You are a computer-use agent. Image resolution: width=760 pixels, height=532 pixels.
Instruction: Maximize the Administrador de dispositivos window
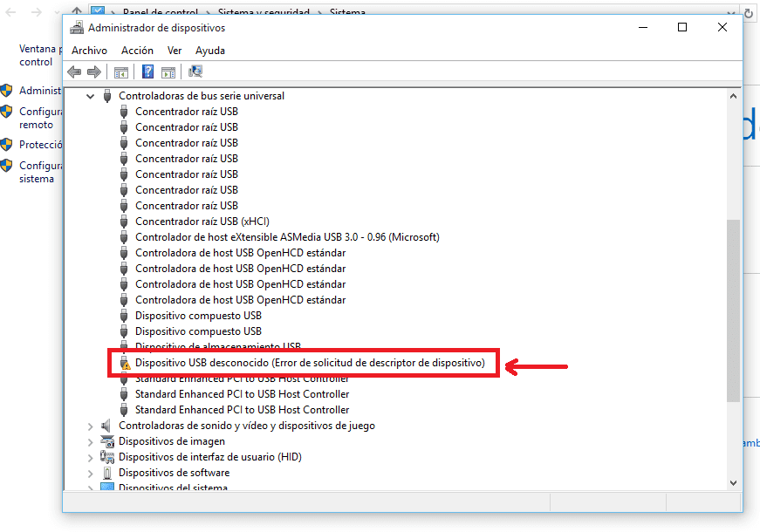pyautogui.click(x=682, y=27)
